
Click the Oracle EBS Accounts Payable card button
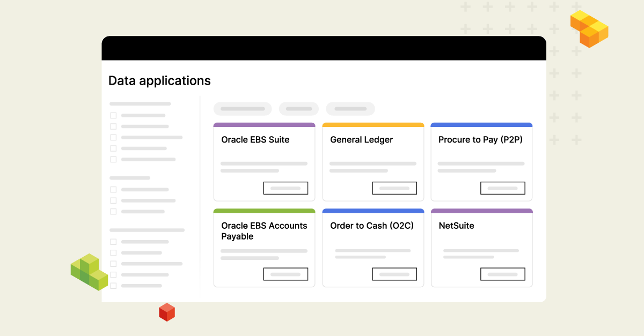[286, 274]
